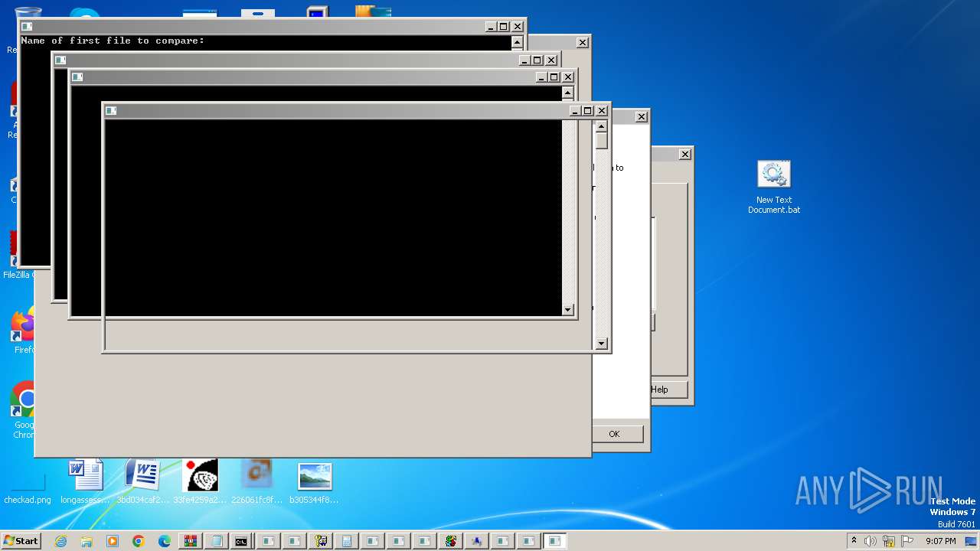The image size is (980, 551).
Task: Open Windows Media Player from the taskbar
Action: coord(113,541)
